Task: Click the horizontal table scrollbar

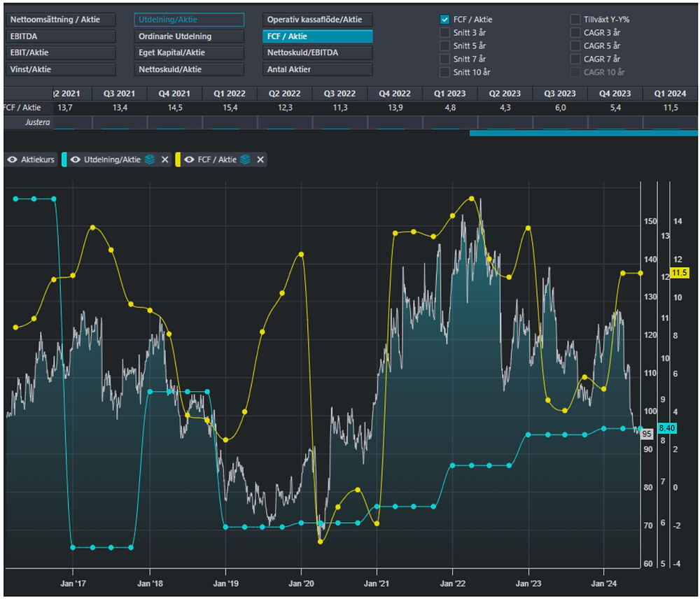Action: (x=584, y=133)
